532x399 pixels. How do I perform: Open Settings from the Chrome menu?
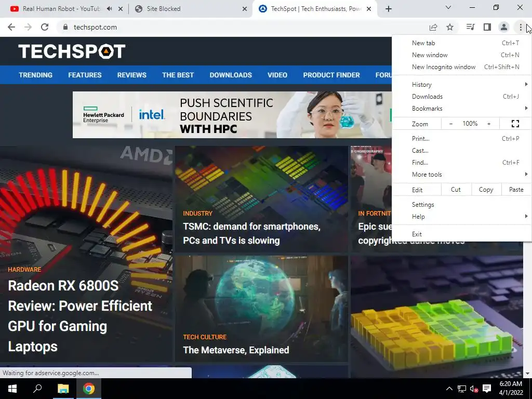click(461, 205)
